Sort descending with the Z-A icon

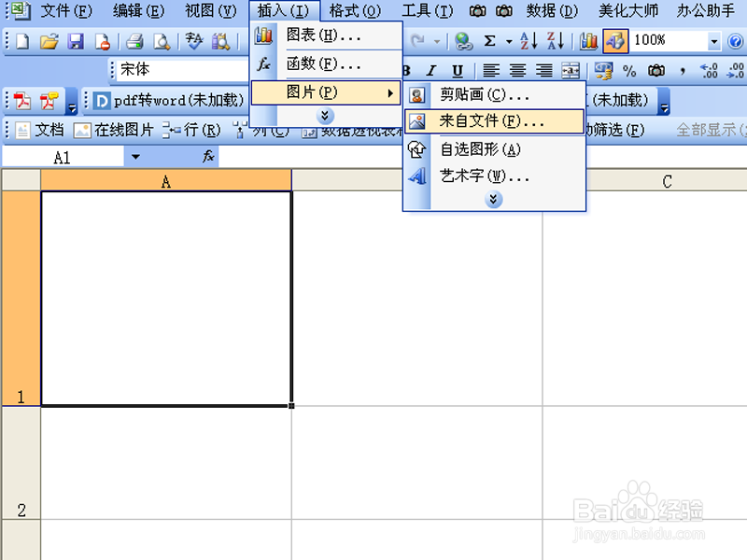pyautogui.click(x=555, y=41)
